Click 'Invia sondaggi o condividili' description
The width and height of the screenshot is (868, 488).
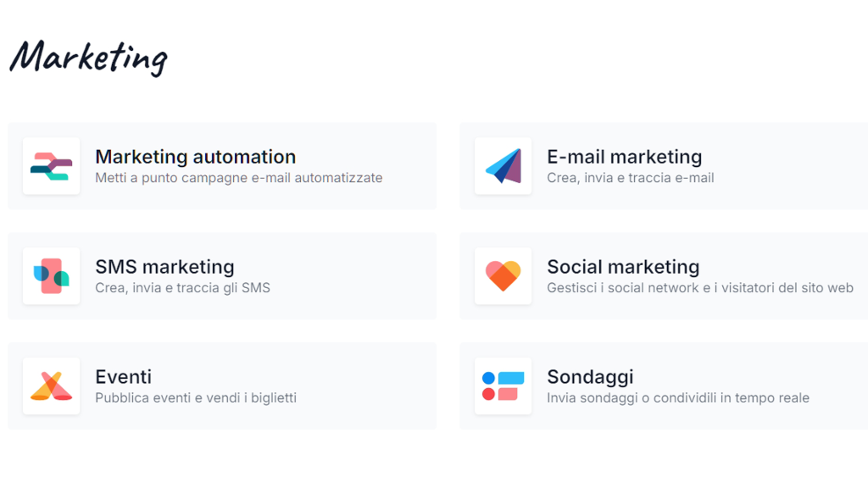[632, 398]
